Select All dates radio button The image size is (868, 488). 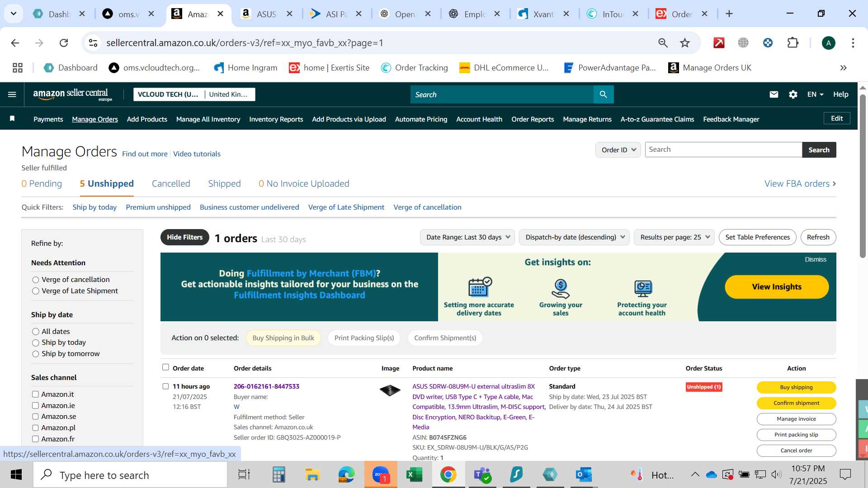pyautogui.click(x=36, y=332)
